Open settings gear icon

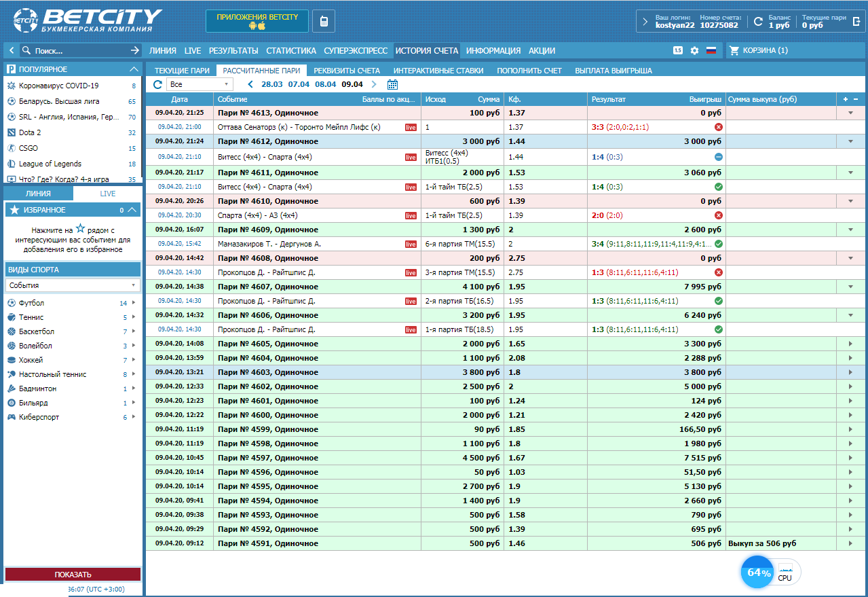tap(694, 50)
